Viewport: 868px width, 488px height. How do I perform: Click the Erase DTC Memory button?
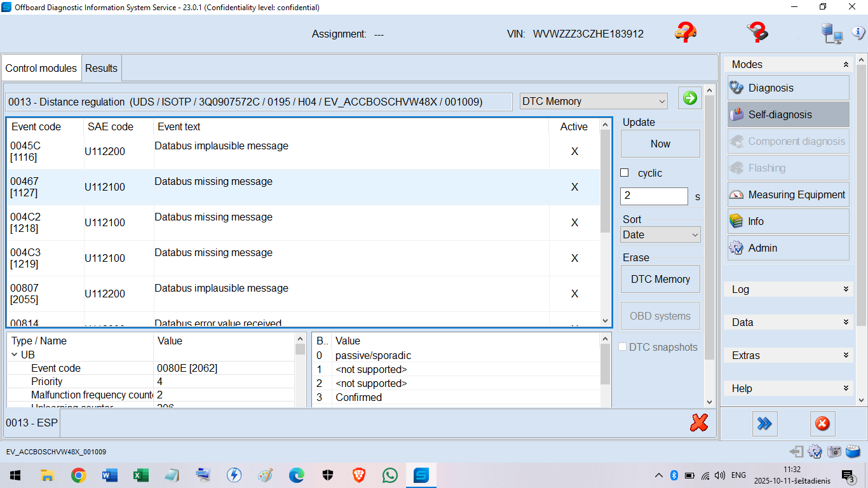660,279
